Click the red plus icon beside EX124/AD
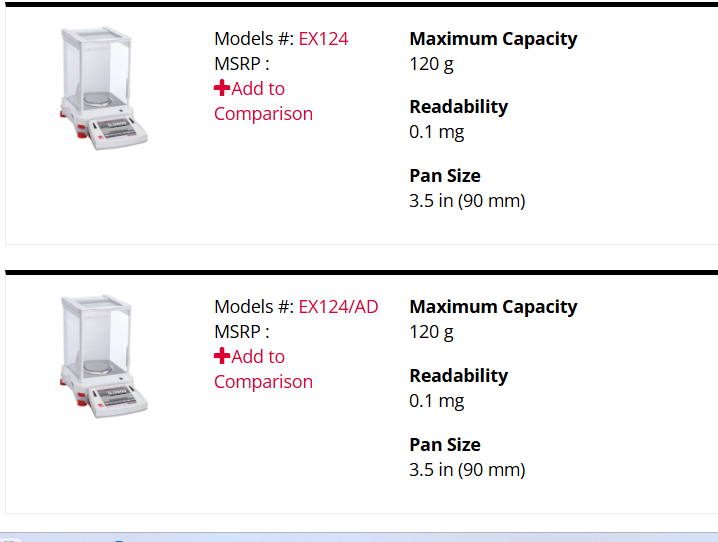Image resolution: width=718 pixels, height=542 pixels. click(x=222, y=356)
